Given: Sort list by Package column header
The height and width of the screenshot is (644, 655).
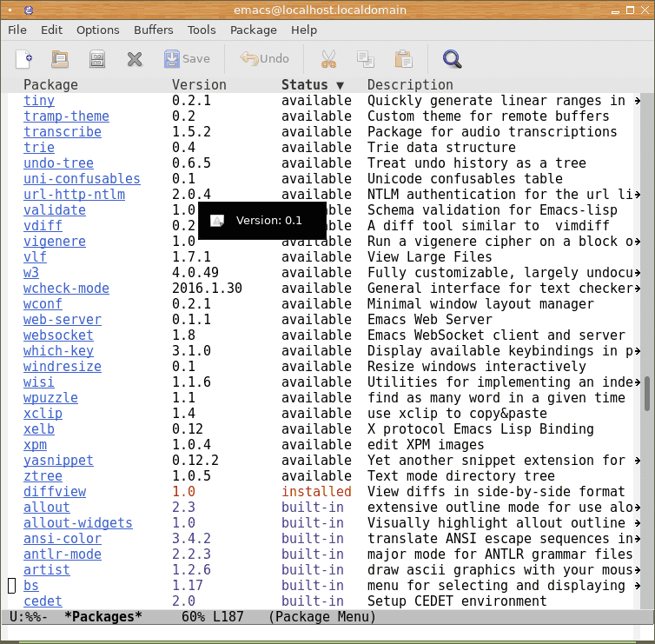Looking at the screenshot, I should click(x=50, y=85).
